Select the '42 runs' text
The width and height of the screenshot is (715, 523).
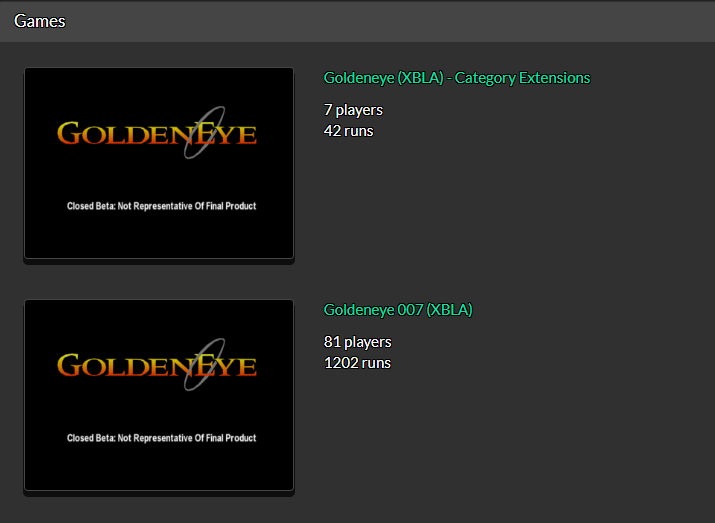pos(349,131)
